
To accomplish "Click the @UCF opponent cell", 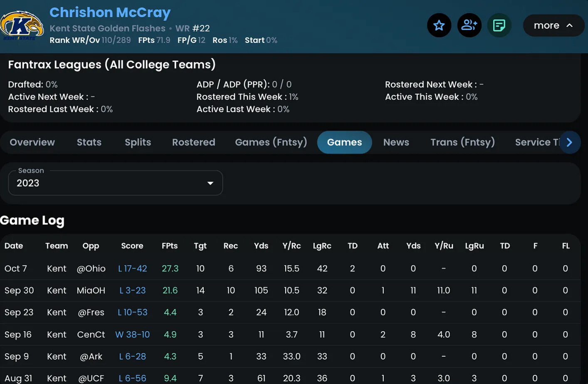I will 91,378.
